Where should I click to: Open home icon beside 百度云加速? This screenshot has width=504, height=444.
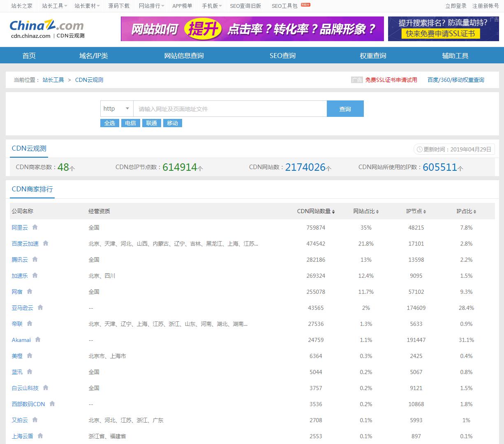46,243
